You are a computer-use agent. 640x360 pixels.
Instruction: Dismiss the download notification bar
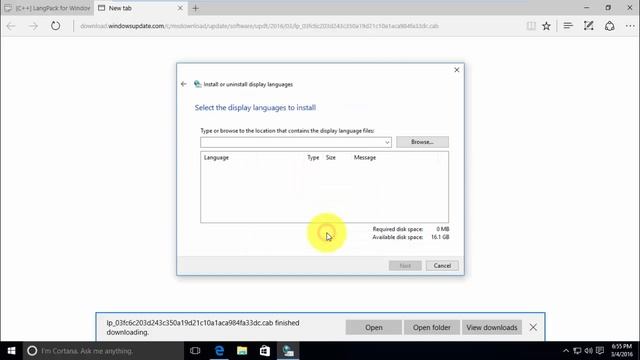(533, 327)
